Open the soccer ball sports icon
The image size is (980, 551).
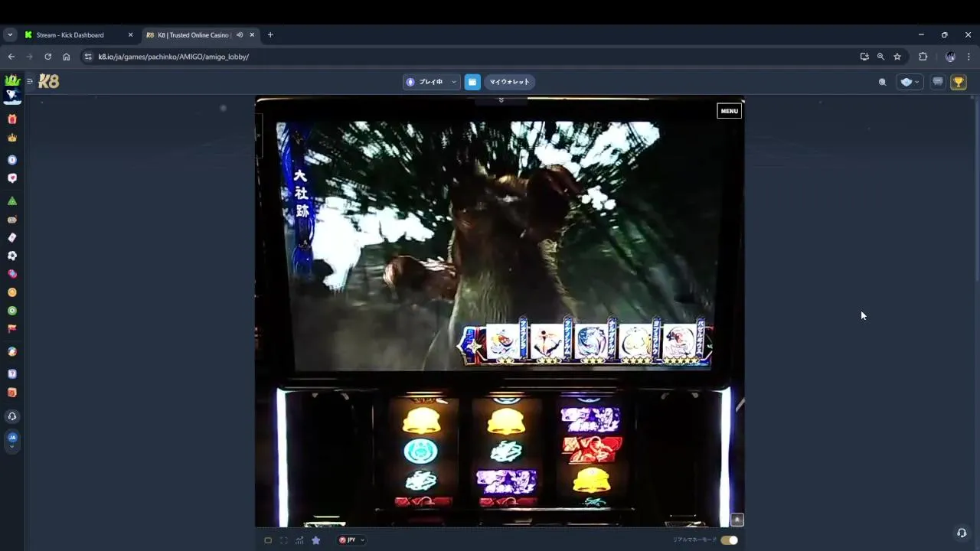pos(11,256)
